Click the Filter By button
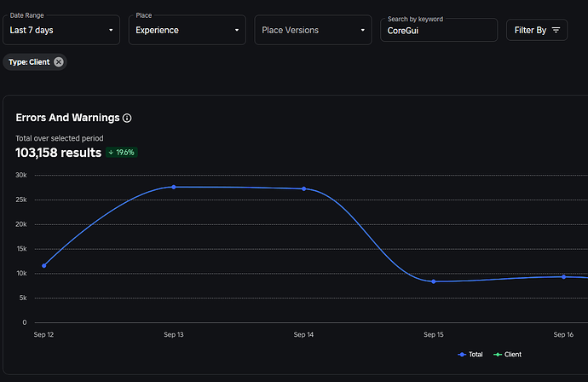This screenshot has width=588, height=382. pyautogui.click(x=538, y=30)
